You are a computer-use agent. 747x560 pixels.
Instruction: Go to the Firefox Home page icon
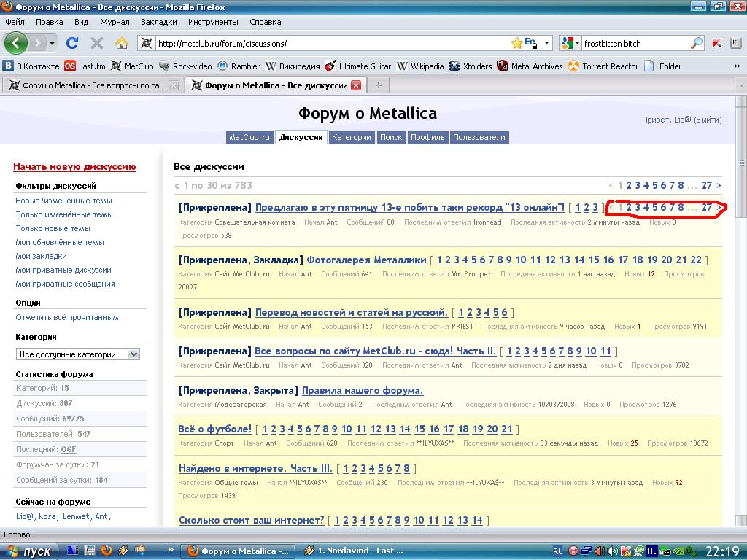[122, 43]
